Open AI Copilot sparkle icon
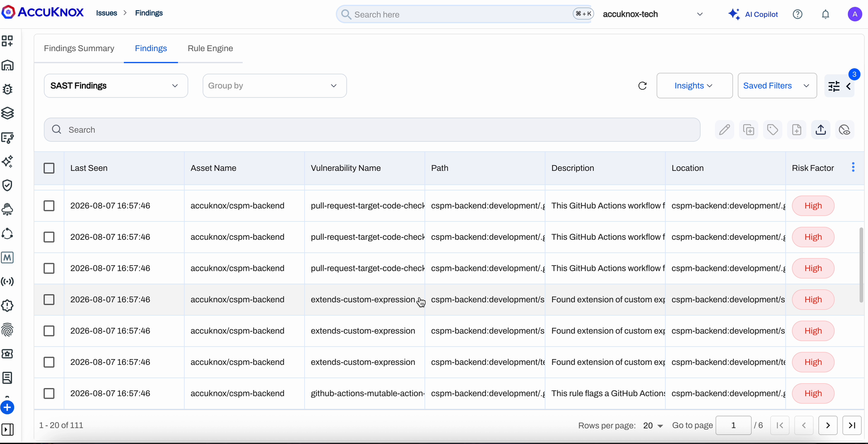 (x=734, y=14)
